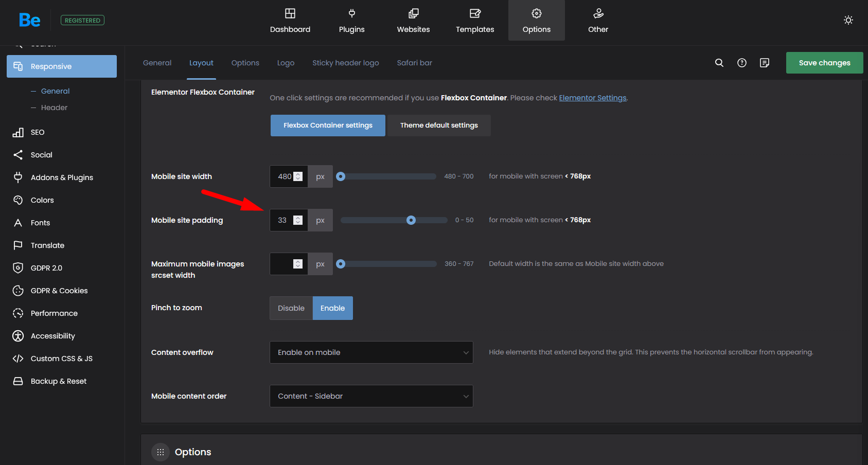Click the Mobile site width slider handle
This screenshot has height=465, width=868.
pos(341,176)
